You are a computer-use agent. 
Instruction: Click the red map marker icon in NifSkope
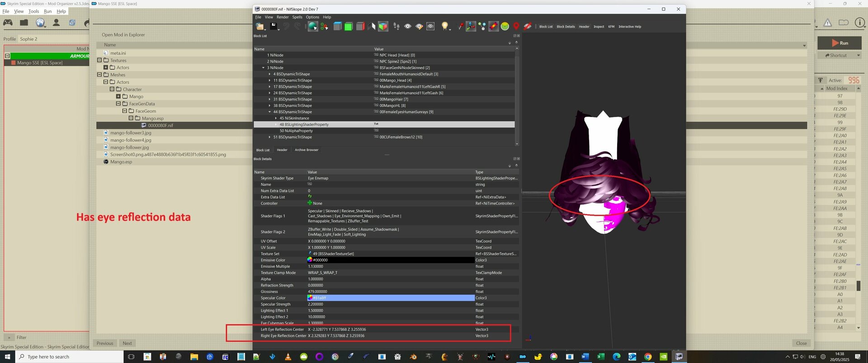point(516,27)
